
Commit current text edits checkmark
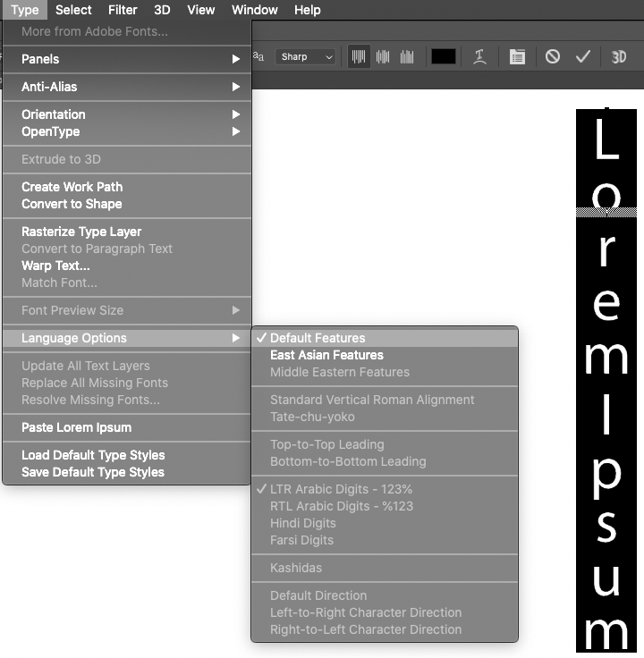(x=582, y=56)
